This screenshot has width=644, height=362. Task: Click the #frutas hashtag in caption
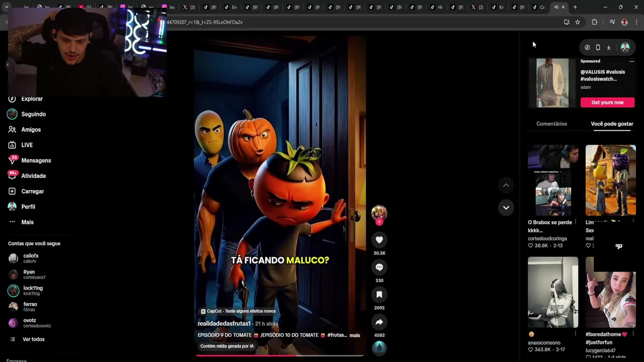[337, 335]
